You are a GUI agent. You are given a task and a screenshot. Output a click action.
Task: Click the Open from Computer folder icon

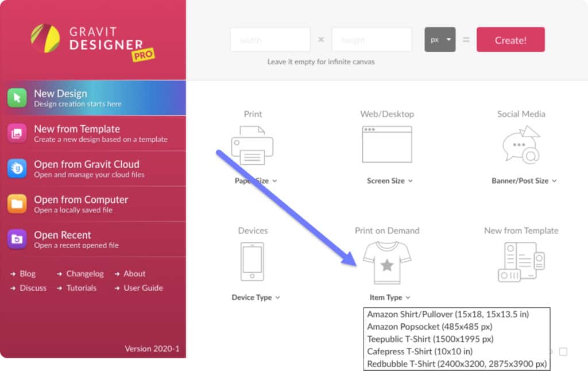pyautogui.click(x=17, y=204)
